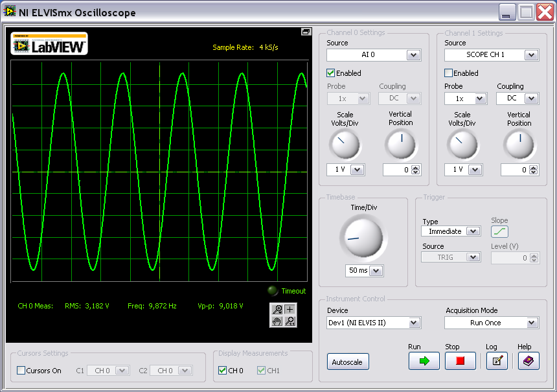
Task: Open Channel 0 Source dropdown showing AI 0
Action: pyautogui.click(x=374, y=54)
